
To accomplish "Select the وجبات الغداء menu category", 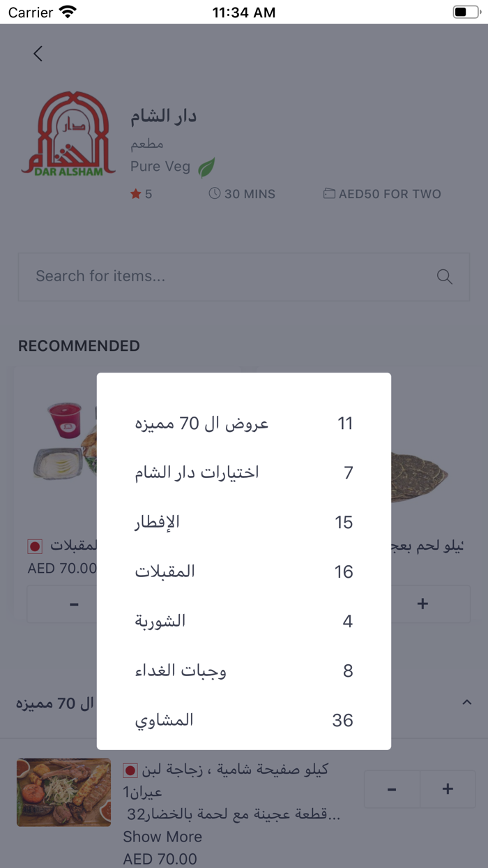I will [x=244, y=671].
